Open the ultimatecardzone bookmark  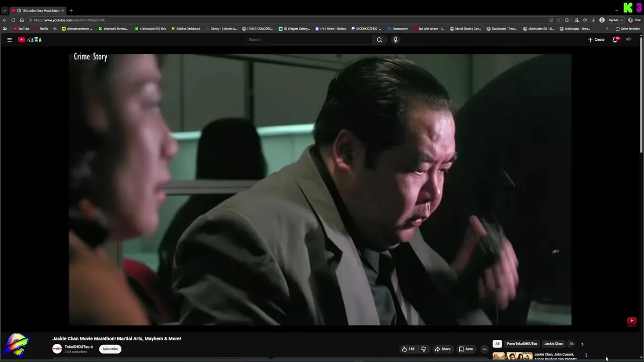77,29
